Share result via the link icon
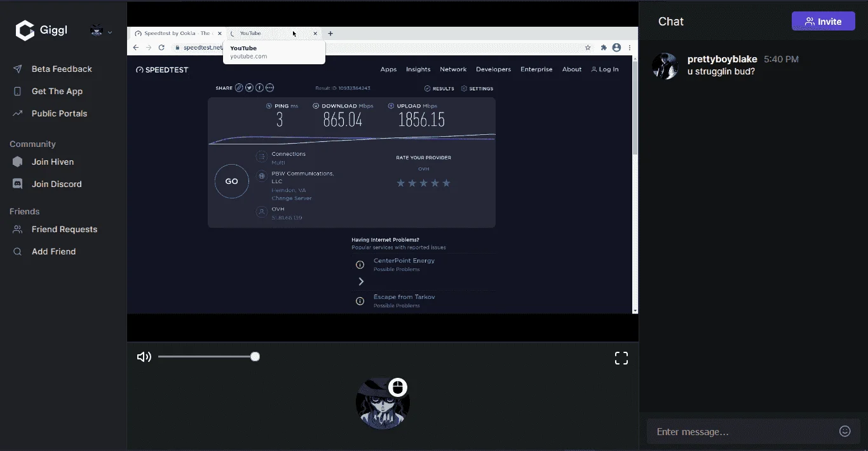 pos(239,88)
